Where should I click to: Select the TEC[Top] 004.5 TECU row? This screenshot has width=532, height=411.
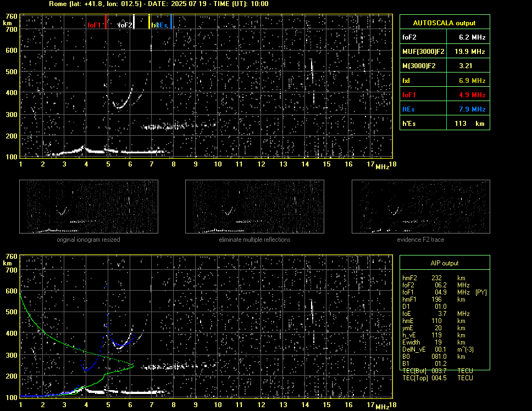(437, 378)
